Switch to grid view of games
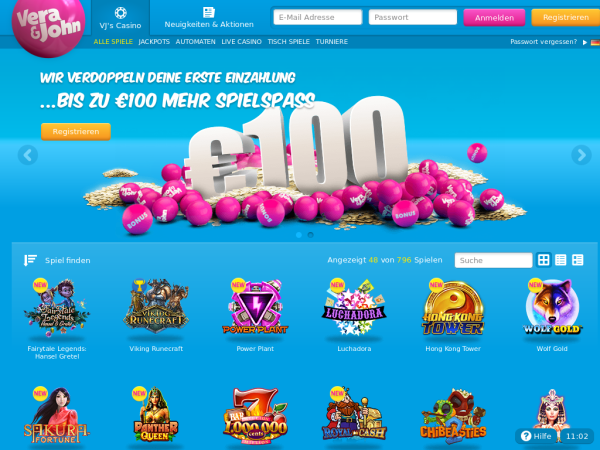This screenshot has width=600, height=450. (x=543, y=260)
